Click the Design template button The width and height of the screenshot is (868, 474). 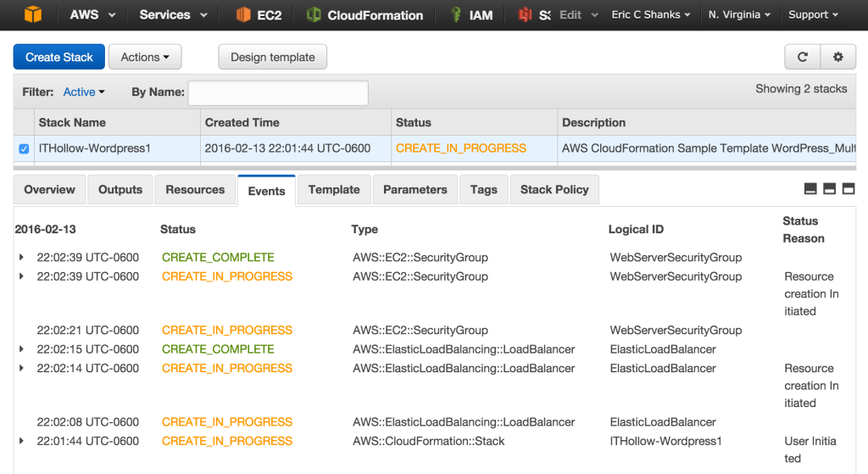272,57
